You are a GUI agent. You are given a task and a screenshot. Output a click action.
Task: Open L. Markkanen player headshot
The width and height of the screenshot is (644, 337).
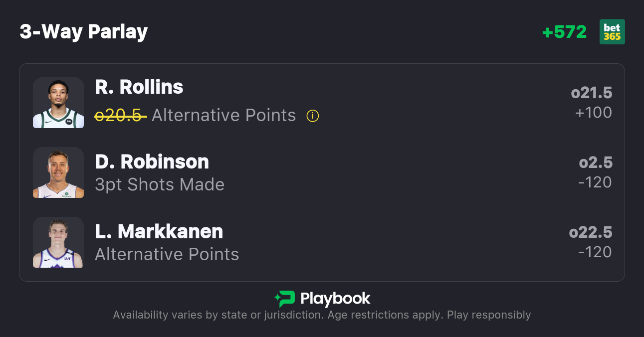point(58,242)
